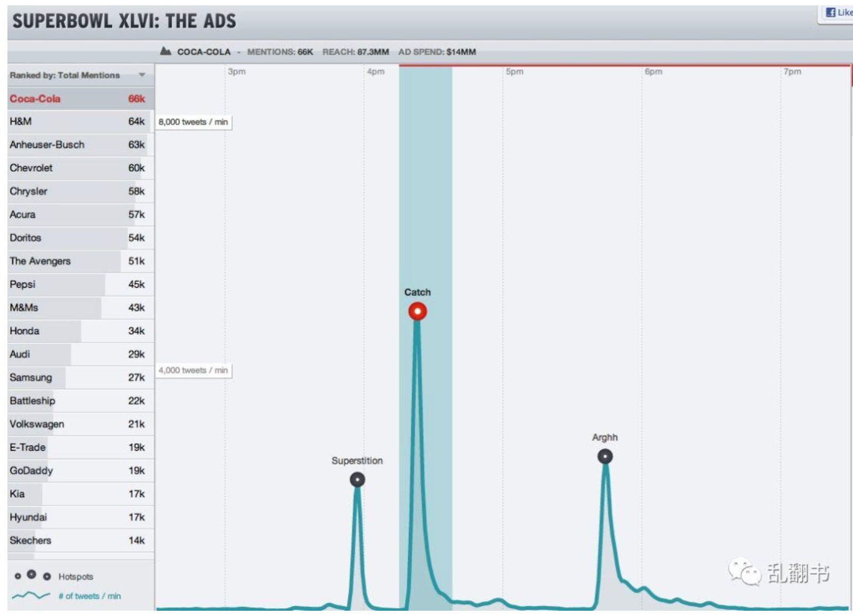Select Audi brand row

[x=81, y=354]
